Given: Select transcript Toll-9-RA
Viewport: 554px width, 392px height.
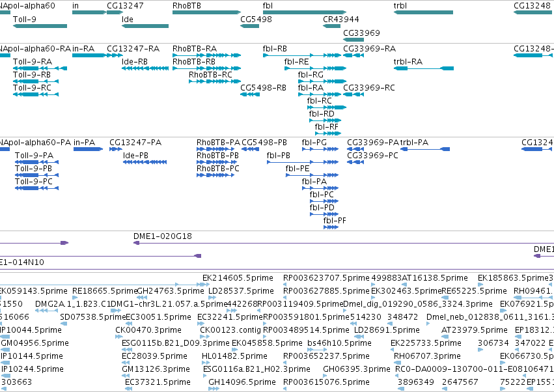Looking at the screenshot, I should coord(40,68).
